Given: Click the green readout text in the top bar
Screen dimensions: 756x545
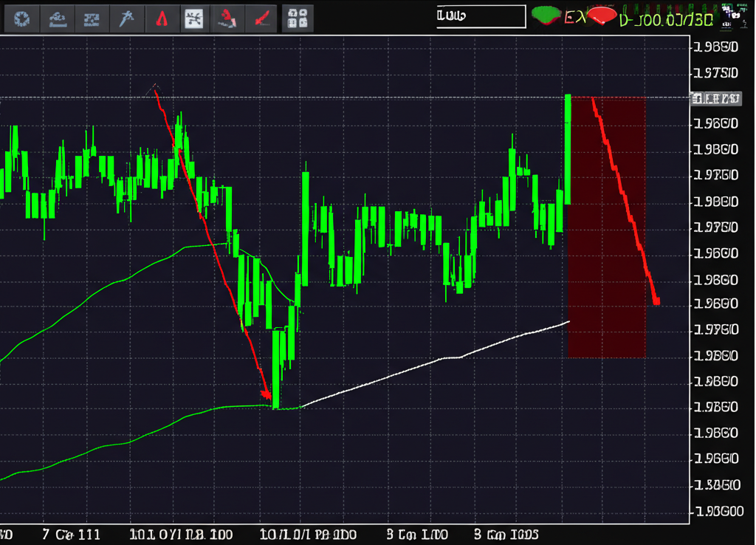Looking at the screenshot, I should pyautogui.click(x=666, y=20).
